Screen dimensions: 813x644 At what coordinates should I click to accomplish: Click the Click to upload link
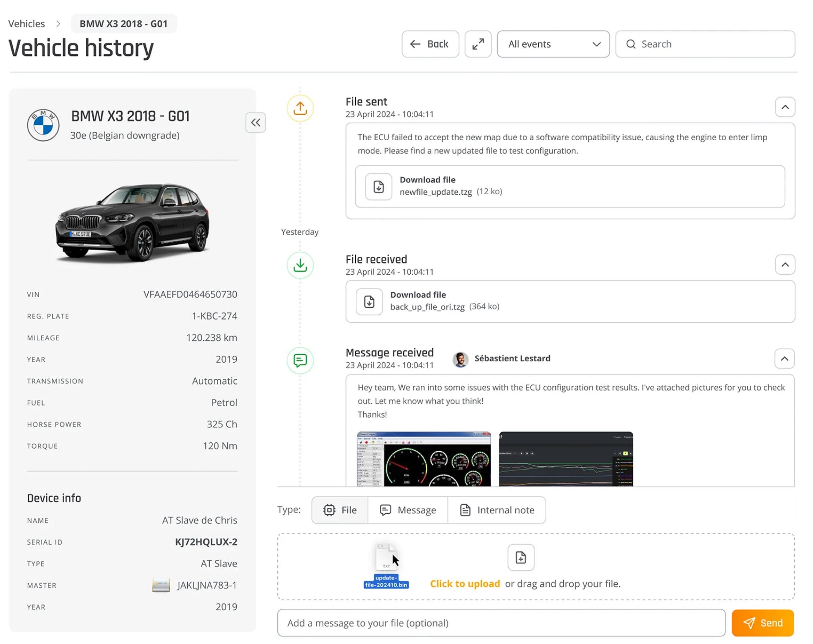465,583
